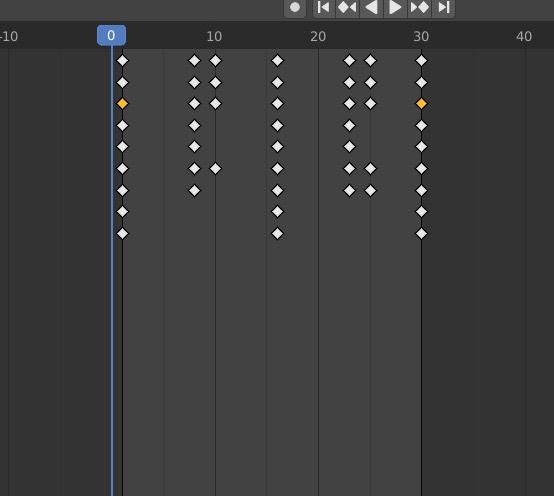Click the blue current frame indicator 0
This screenshot has height=496, width=554.
coord(111,35)
